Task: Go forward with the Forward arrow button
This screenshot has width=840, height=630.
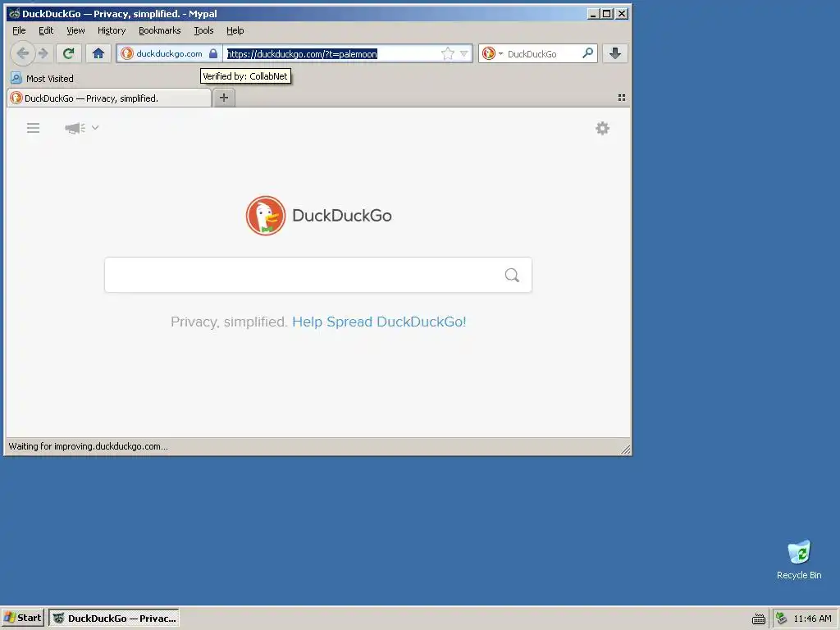Action: [x=44, y=53]
